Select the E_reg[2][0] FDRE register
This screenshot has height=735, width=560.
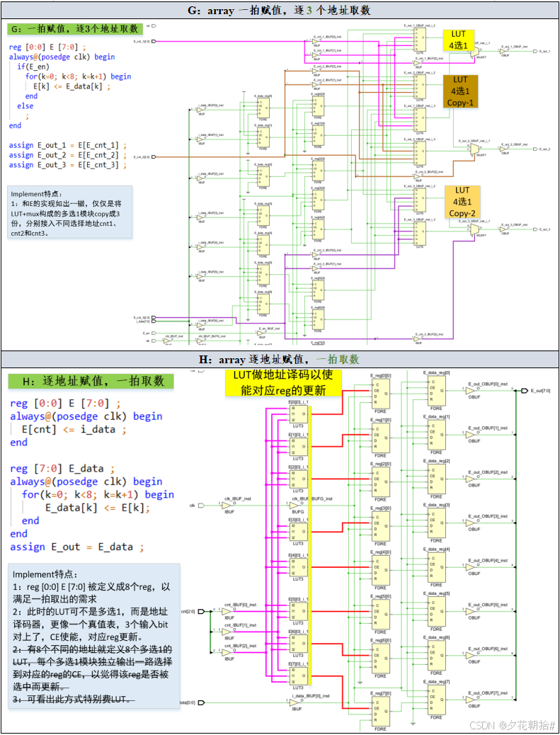(380, 482)
